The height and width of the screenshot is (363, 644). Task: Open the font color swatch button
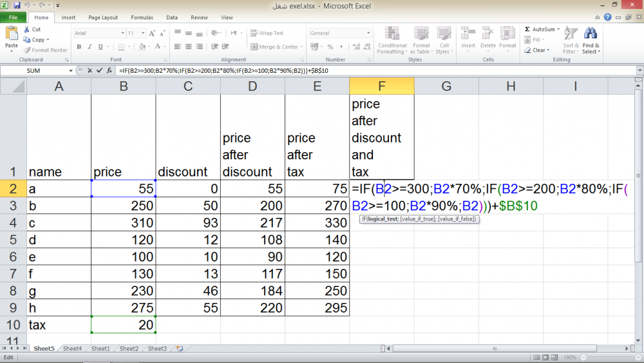pyautogui.click(x=158, y=47)
